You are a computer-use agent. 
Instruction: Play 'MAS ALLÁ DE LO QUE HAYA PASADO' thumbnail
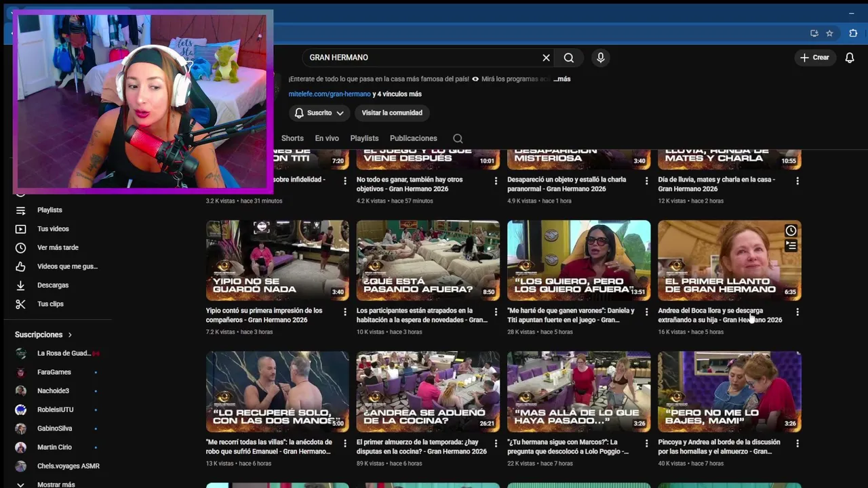(x=578, y=392)
